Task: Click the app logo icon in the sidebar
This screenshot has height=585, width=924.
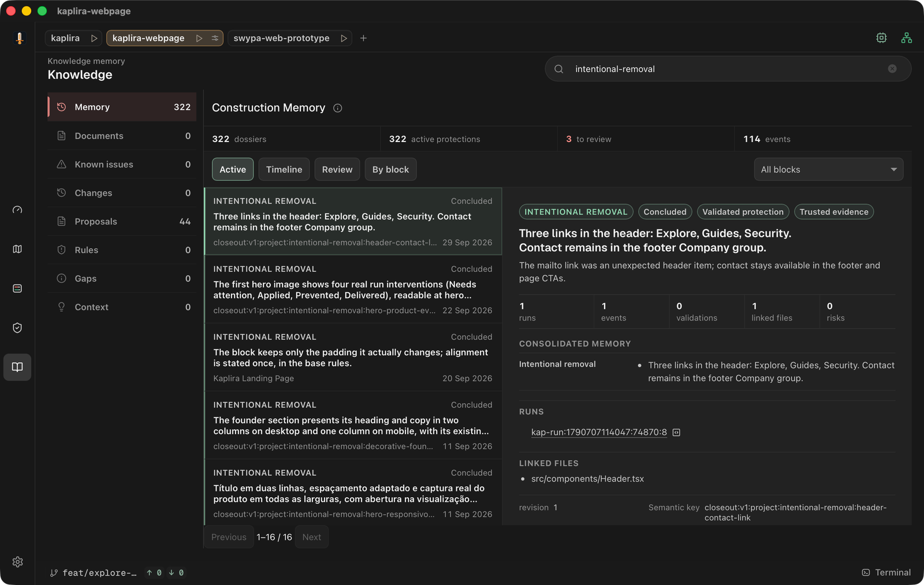Action: [x=19, y=38]
